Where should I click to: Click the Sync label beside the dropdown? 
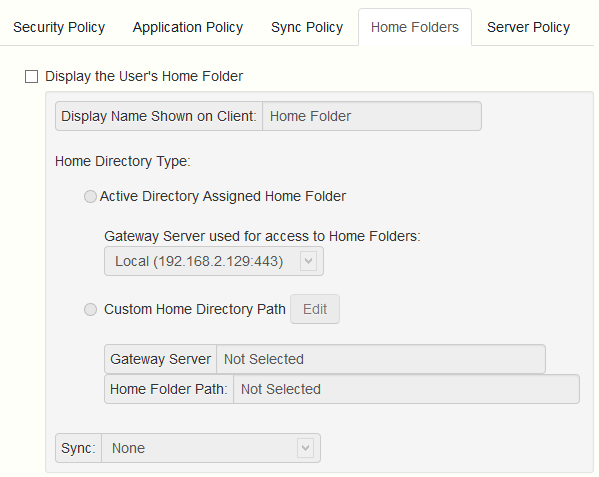click(x=78, y=448)
